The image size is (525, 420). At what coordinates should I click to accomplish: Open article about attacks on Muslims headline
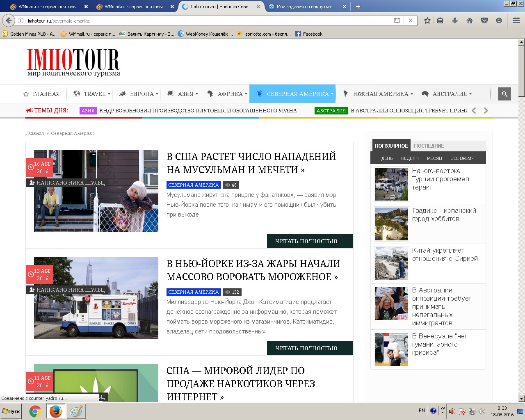(x=251, y=163)
